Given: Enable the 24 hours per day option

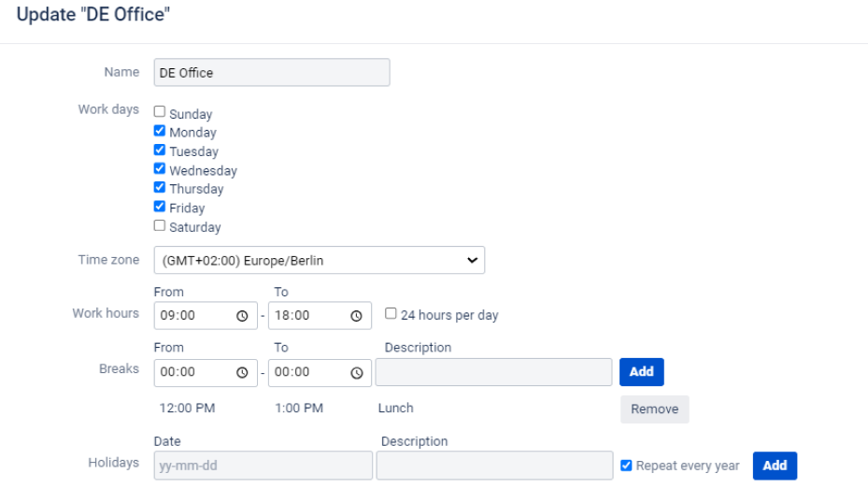Looking at the screenshot, I should click(391, 314).
